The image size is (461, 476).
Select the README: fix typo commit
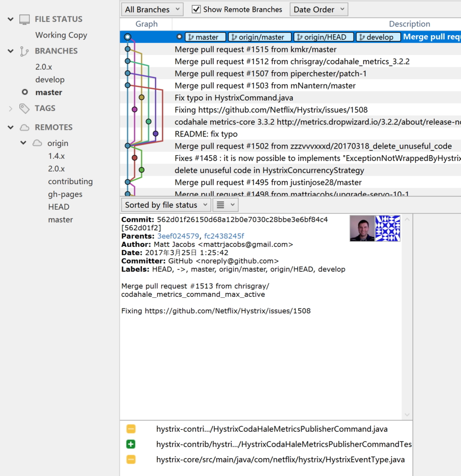tap(206, 134)
